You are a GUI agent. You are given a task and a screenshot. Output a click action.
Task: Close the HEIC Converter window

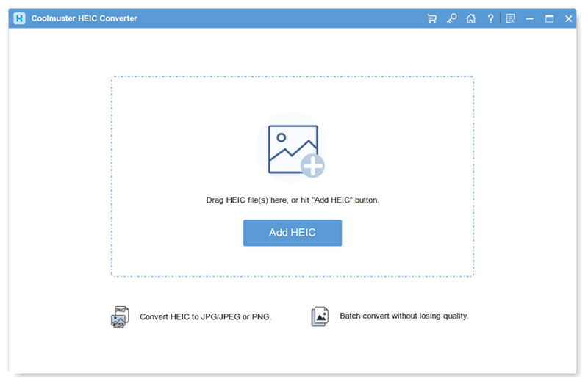[x=568, y=18]
